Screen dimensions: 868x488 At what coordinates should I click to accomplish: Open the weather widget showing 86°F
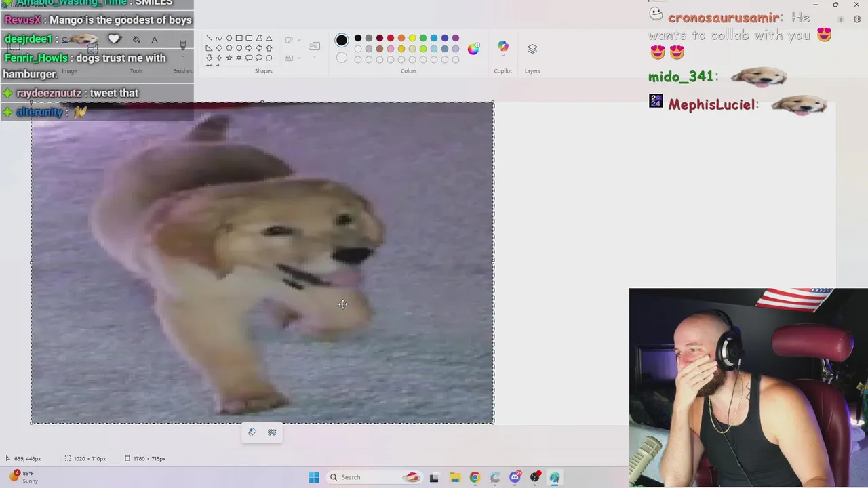pyautogui.click(x=24, y=476)
